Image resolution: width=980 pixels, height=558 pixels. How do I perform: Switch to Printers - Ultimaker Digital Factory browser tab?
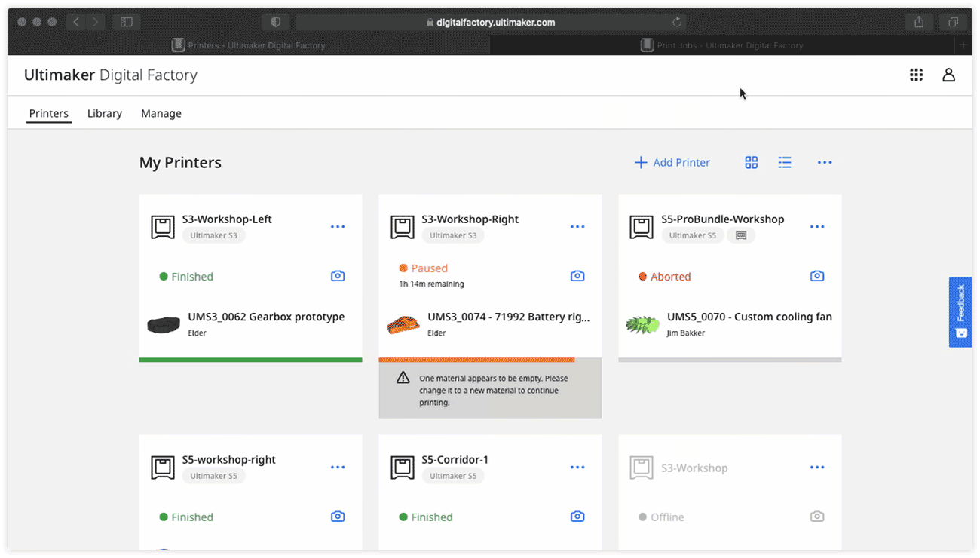249,45
